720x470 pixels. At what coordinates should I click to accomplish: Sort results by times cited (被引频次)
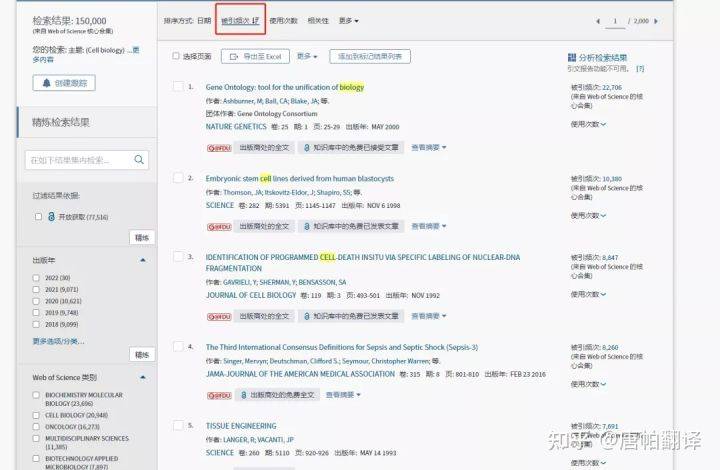coord(240,21)
